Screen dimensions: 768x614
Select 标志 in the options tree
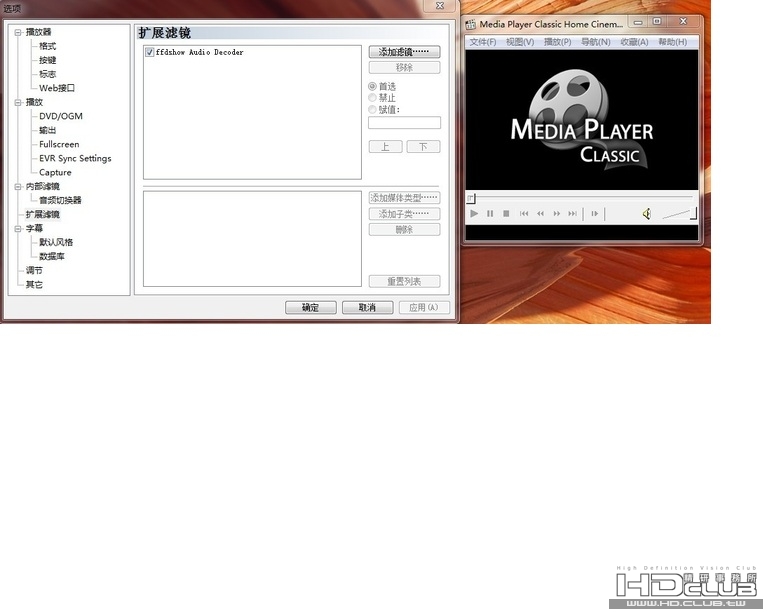(48, 74)
